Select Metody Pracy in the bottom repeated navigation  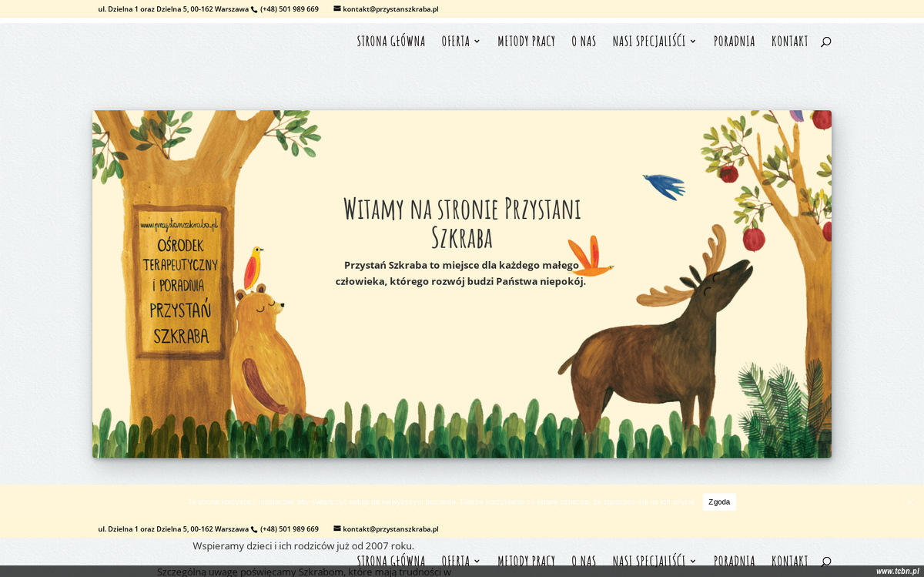point(527,561)
